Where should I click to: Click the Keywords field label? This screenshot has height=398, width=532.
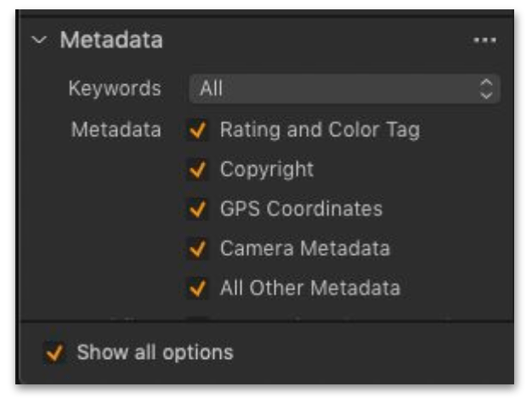coord(114,88)
